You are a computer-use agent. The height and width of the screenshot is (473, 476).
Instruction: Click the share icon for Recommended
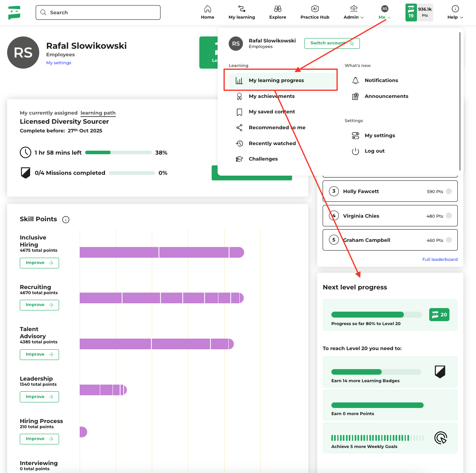click(239, 128)
